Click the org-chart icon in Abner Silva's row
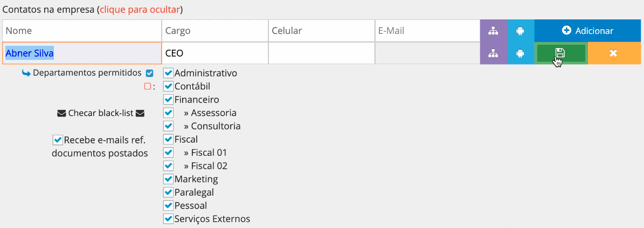Screen dimensions: 644x228 click(493, 53)
